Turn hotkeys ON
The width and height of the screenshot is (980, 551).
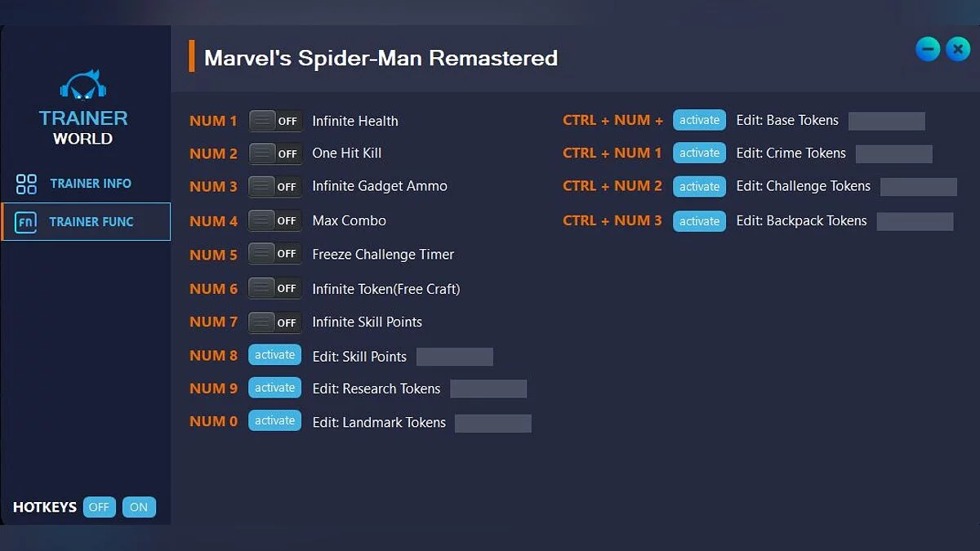(x=139, y=507)
